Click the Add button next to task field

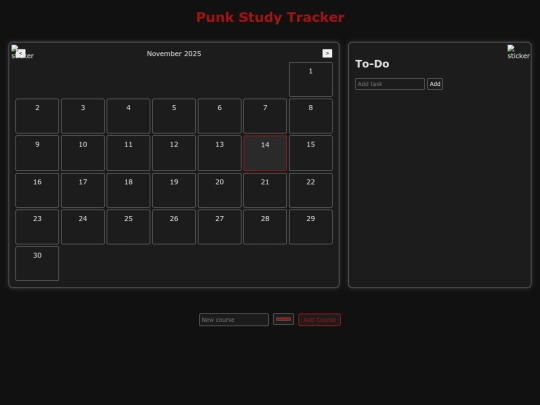435,84
